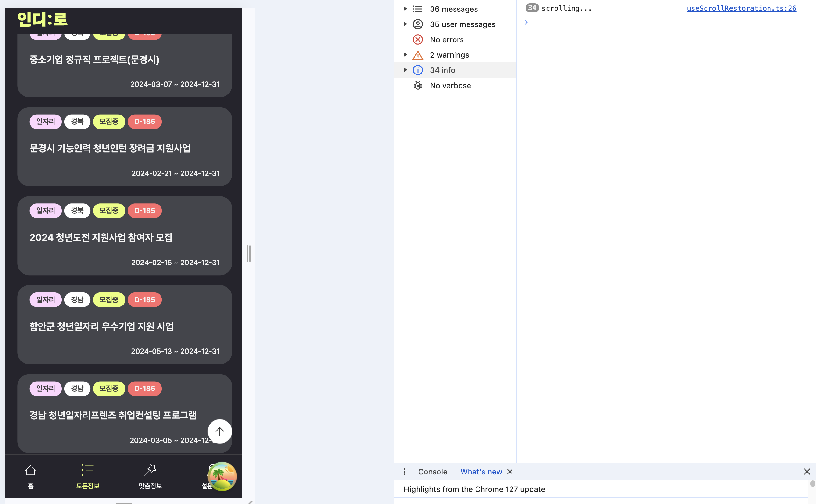Expand the 36 messages group
The width and height of the screenshot is (816, 504).
(405, 9)
